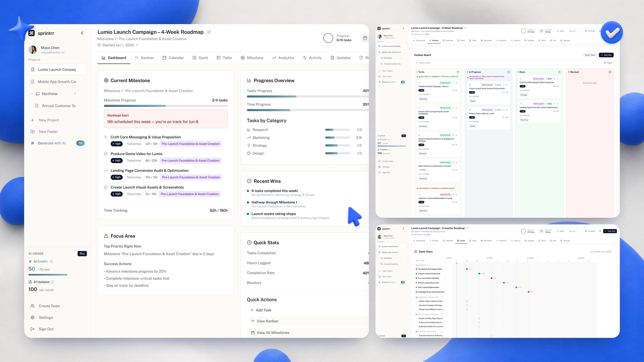Click the Foundation & Strategy Setup diamond marker in Gantt
Screen dimensions: 644x362
(467, 269)
